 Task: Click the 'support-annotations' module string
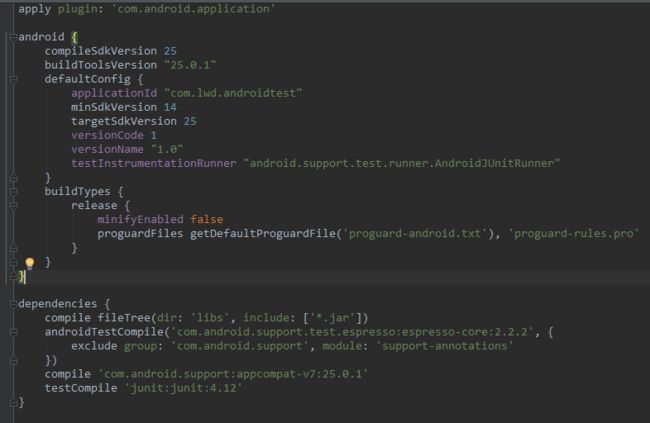pos(444,346)
